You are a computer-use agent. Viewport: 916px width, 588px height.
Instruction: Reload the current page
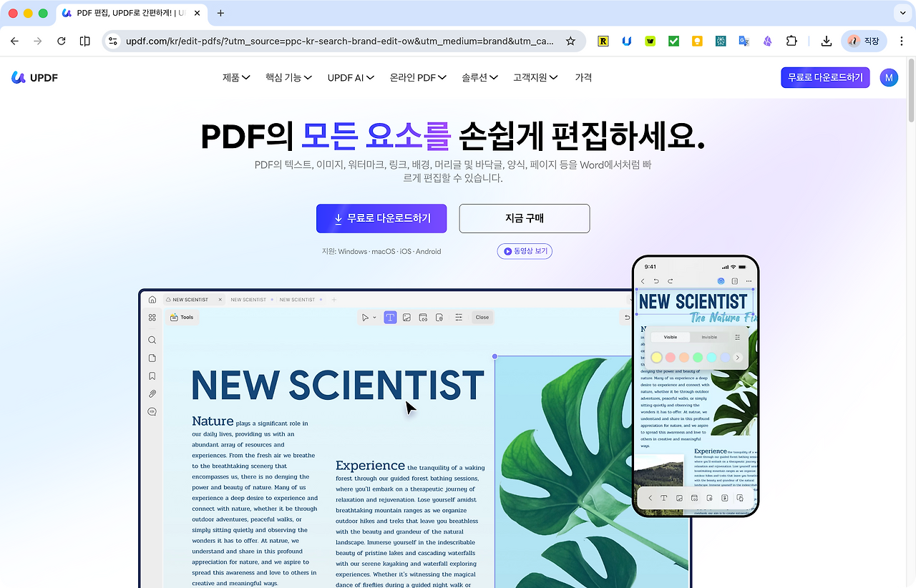click(62, 41)
